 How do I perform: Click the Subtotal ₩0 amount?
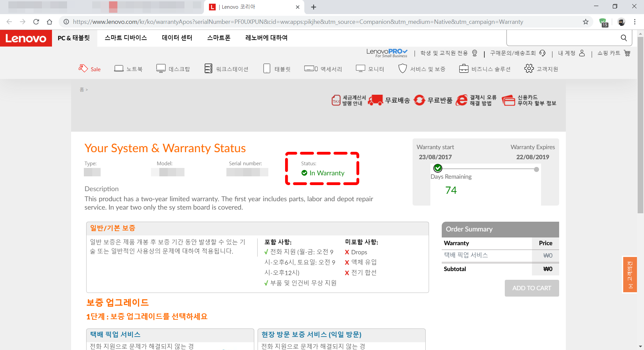coord(548,269)
